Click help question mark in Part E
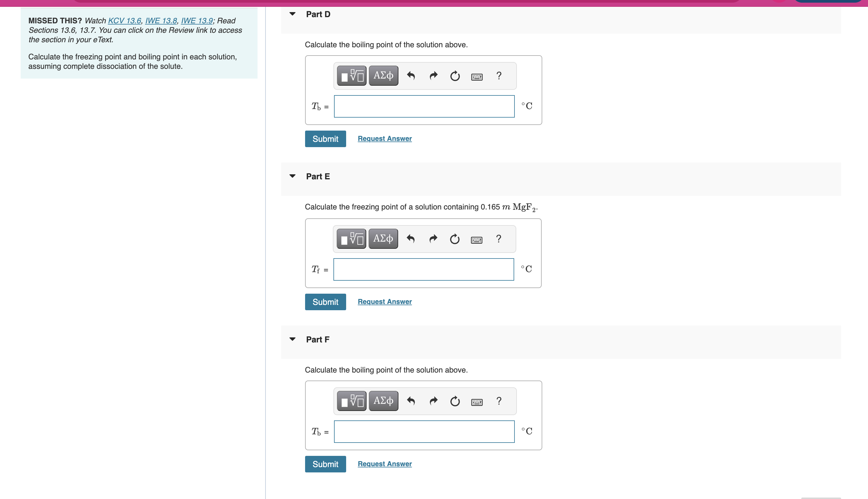This screenshot has height=499, width=868. tap(499, 238)
